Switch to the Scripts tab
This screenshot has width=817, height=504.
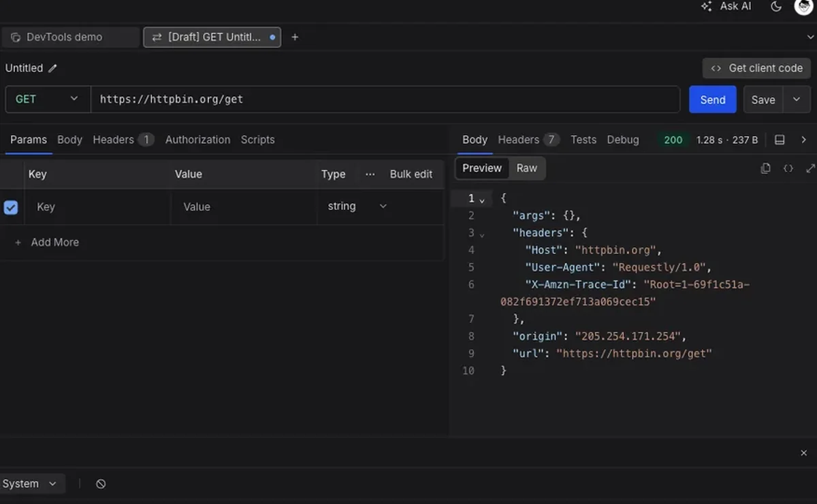pyautogui.click(x=257, y=139)
